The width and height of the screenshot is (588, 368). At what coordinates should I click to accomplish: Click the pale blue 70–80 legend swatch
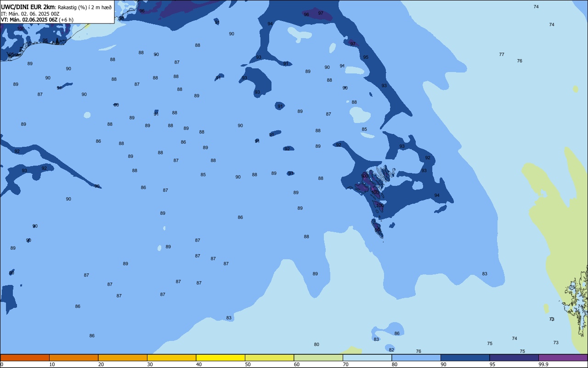point(367,357)
